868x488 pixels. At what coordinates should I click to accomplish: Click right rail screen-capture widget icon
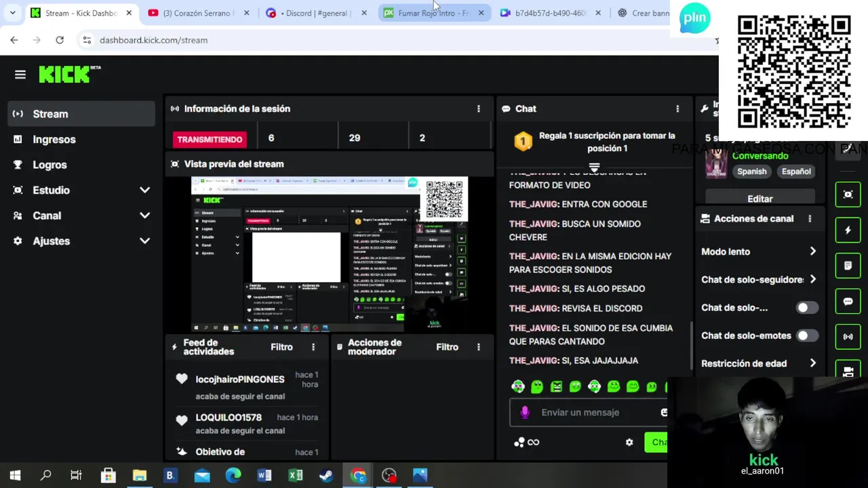pyautogui.click(x=848, y=195)
